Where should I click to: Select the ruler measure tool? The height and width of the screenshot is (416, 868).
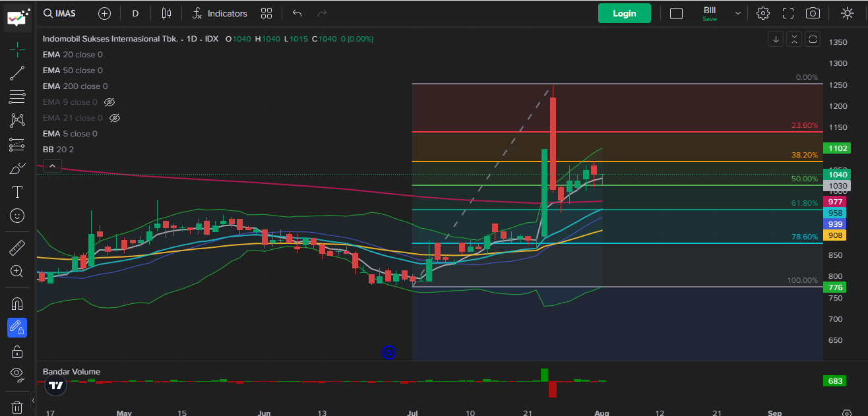pos(18,248)
